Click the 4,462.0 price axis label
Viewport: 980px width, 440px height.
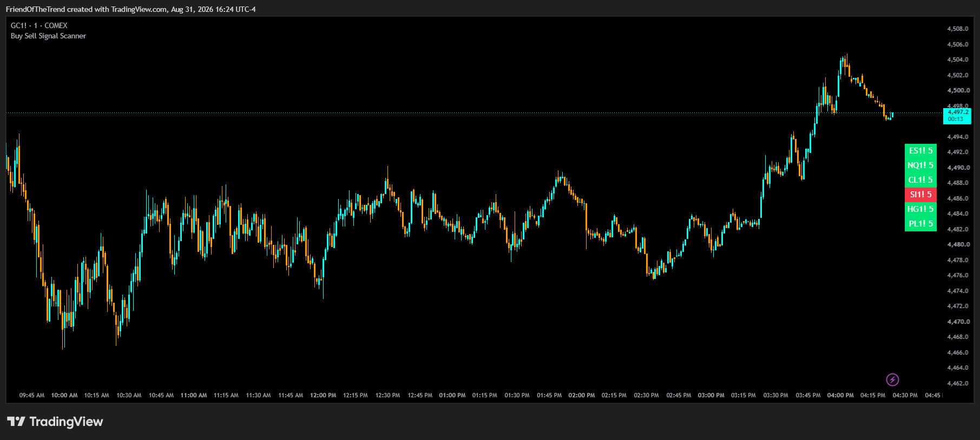point(958,383)
